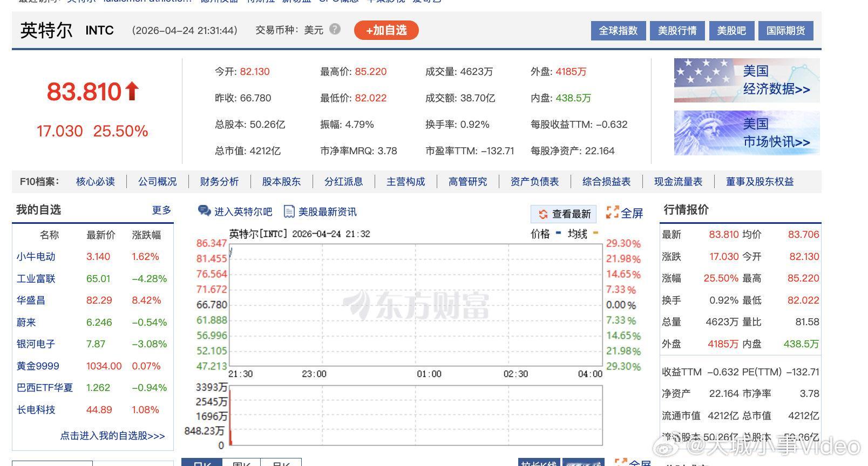Open 巴西ETF华夏 in the watchlist
The image size is (868, 466).
pos(44,388)
